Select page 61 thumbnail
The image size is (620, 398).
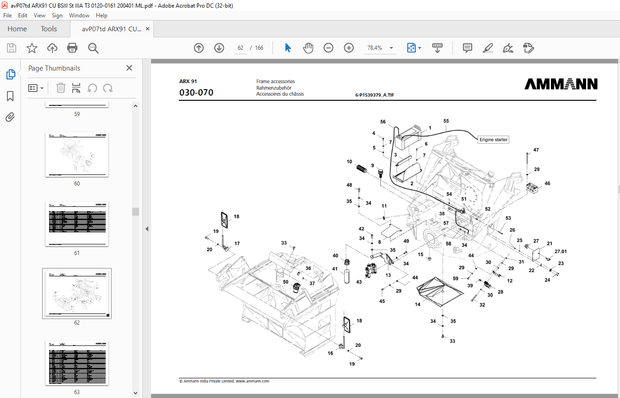pos(77,224)
